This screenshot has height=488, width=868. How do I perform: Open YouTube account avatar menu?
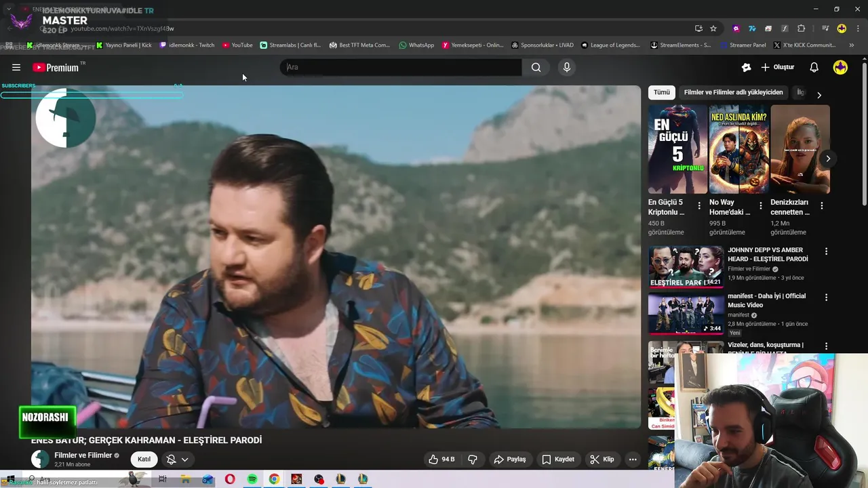[x=840, y=67]
